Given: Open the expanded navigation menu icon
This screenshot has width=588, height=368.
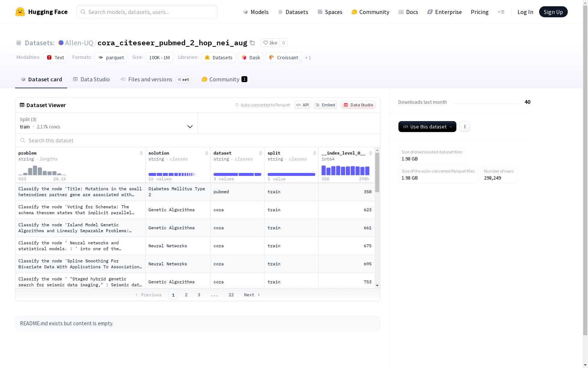Looking at the screenshot, I should pyautogui.click(x=501, y=12).
